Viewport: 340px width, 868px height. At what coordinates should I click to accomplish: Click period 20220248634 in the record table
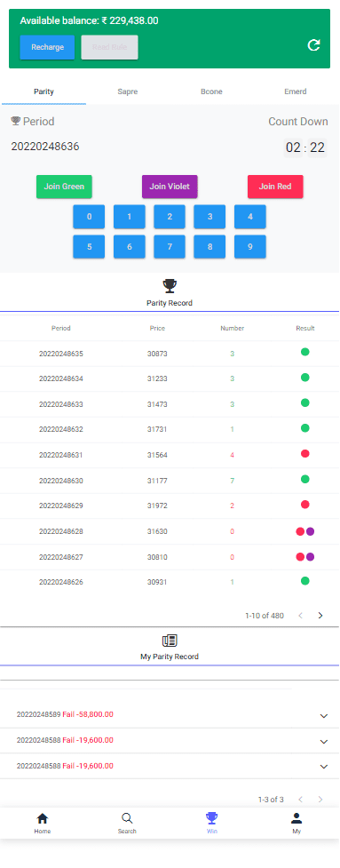pyautogui.click(x=61, y=379)
